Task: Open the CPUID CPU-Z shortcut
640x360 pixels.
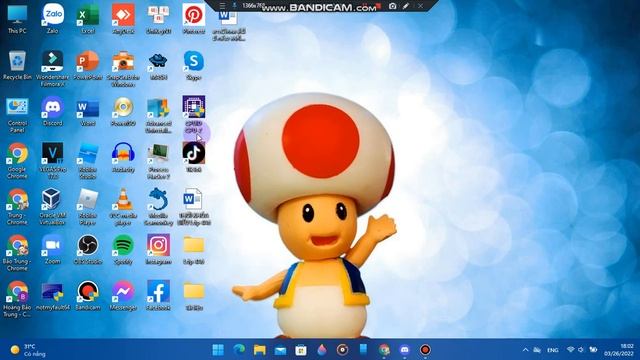Action: point(194,114)
